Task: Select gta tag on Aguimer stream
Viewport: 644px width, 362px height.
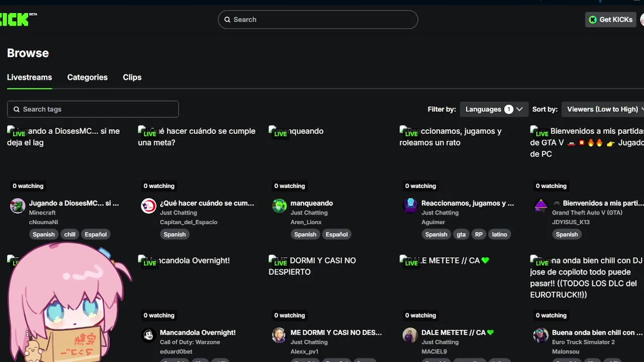Action: [x=461, y=234]
